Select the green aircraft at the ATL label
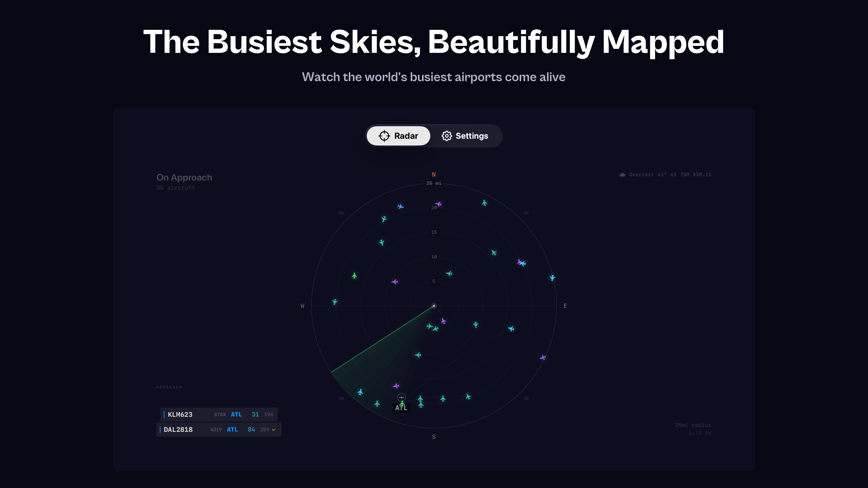 tap(402, 403)
